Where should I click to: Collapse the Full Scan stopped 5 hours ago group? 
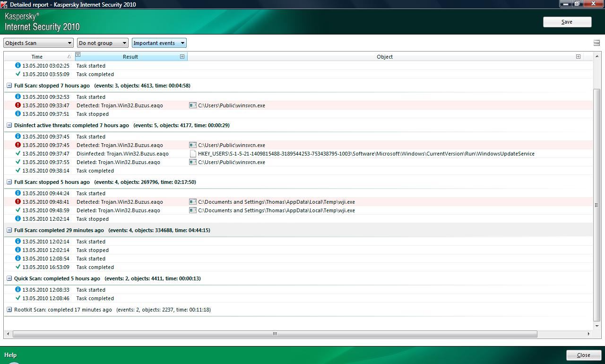tap(9, 182)
